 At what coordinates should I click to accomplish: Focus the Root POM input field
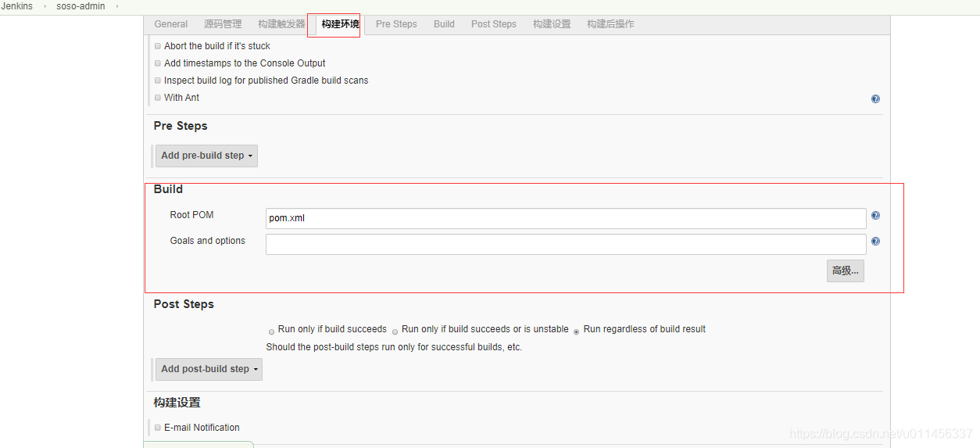[x=566, y=218]
